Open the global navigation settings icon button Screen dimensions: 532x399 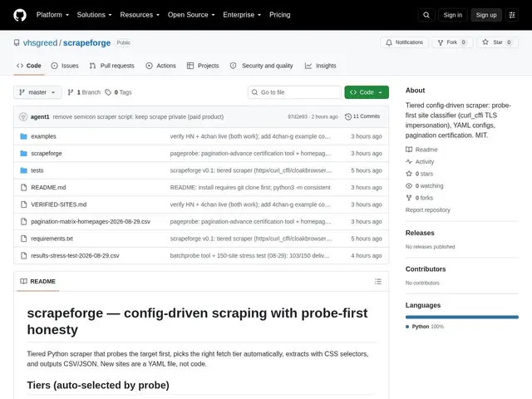point(512,15)
